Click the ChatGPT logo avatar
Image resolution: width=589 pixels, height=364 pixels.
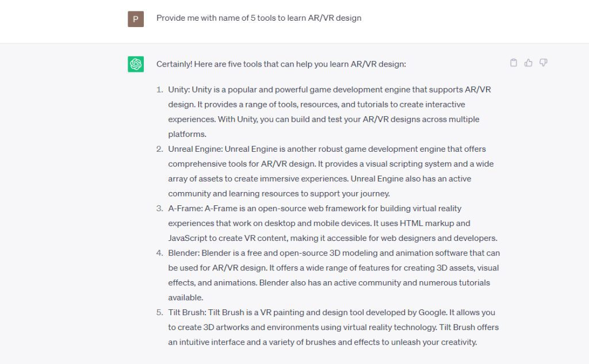pos(136,64)
